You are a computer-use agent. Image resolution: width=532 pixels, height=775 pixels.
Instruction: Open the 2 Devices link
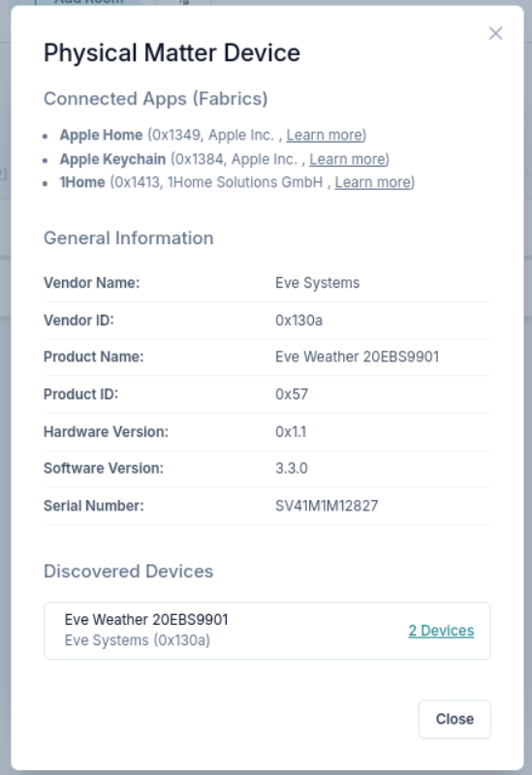pyautogui.click(x=441, y=631)
